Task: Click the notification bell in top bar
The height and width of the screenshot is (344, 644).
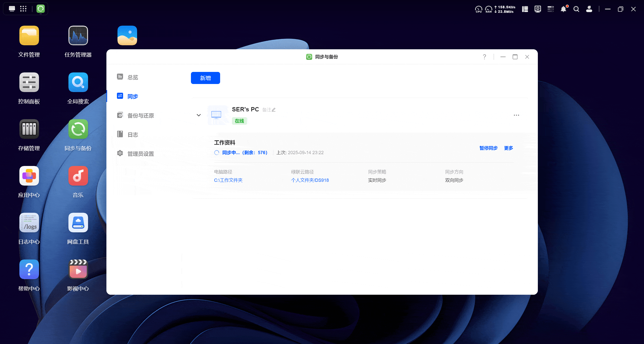Action: pos(563,9)
